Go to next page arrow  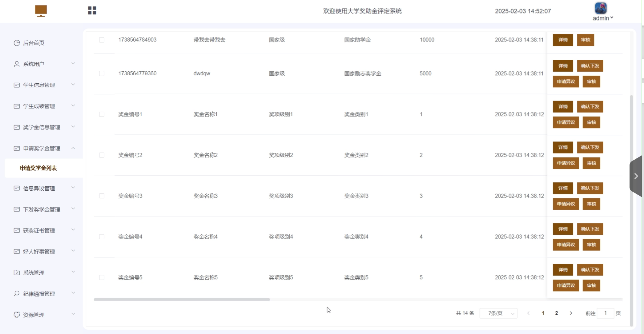571,313
